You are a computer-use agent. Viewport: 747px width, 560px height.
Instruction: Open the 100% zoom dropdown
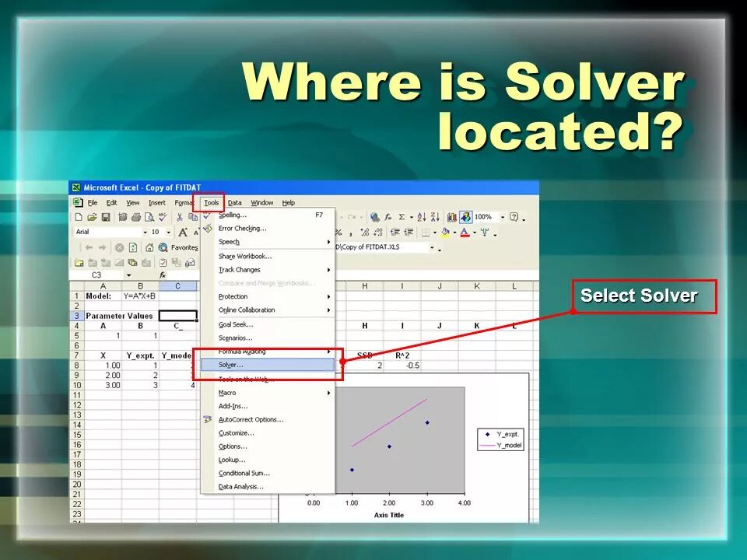click(x=503, y=217)
